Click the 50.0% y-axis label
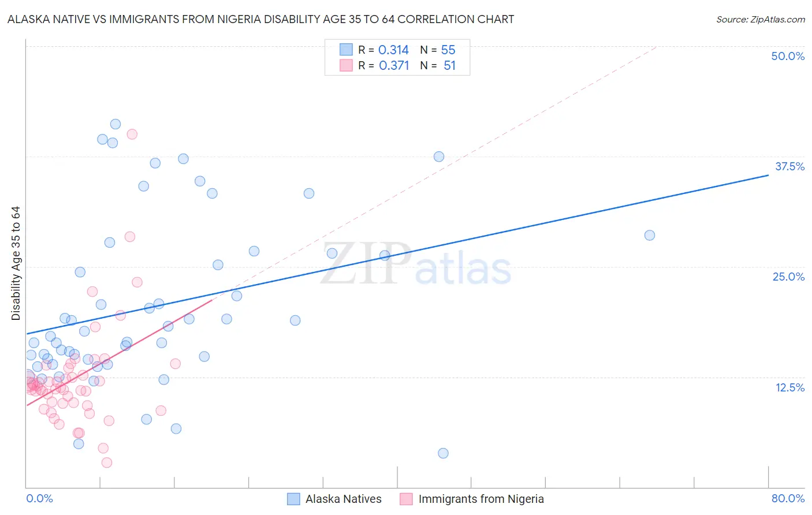This screenshot has height=515, width=812. (x=788, y=56)
